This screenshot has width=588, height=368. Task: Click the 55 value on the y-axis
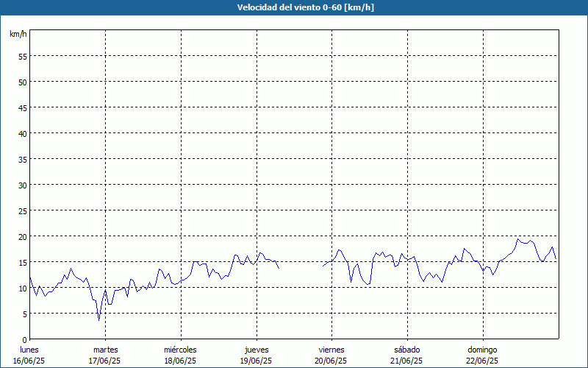pos(22,56)
